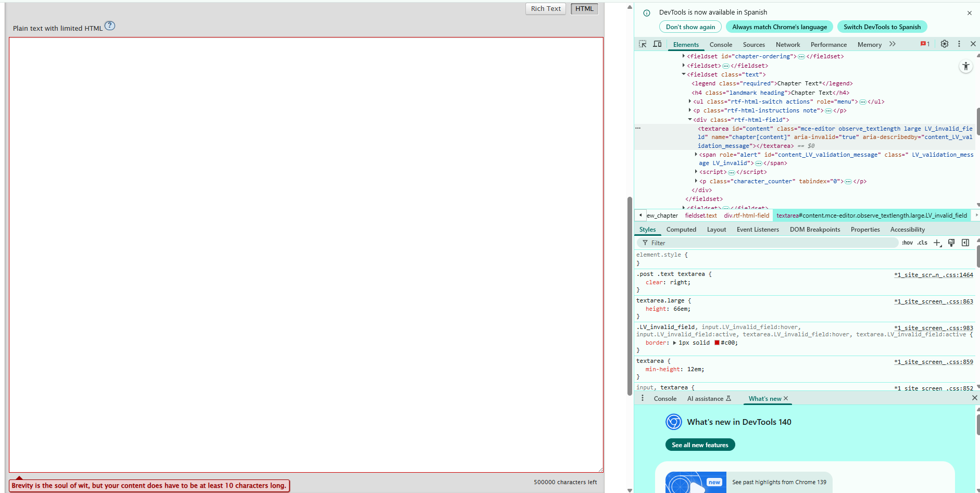Image resolution: width=980 pixels, height=493 pixels.
Task: Click the filter funnel icon in Styles
Action: click(x=645, y=243)
